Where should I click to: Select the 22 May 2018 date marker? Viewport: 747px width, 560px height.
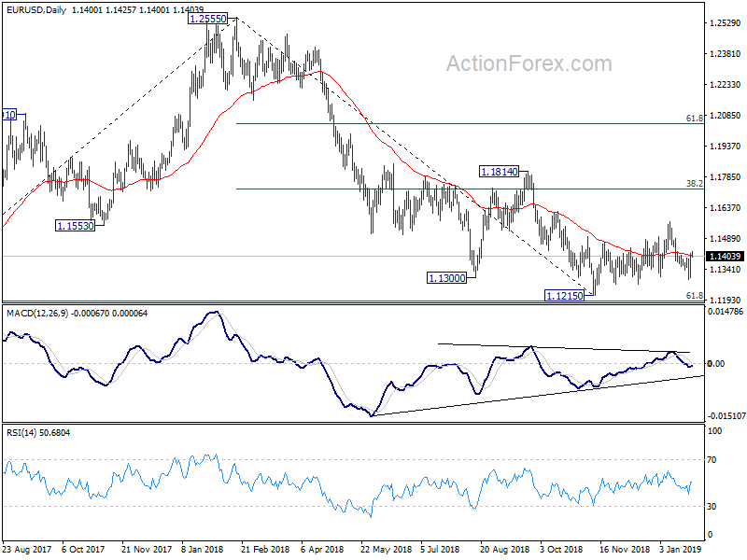[x=386, y=549]
